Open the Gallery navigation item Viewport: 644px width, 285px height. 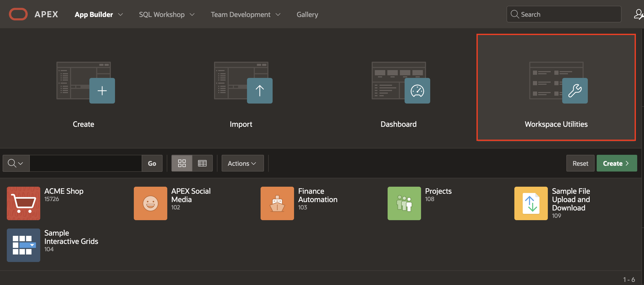click(307, 14)
